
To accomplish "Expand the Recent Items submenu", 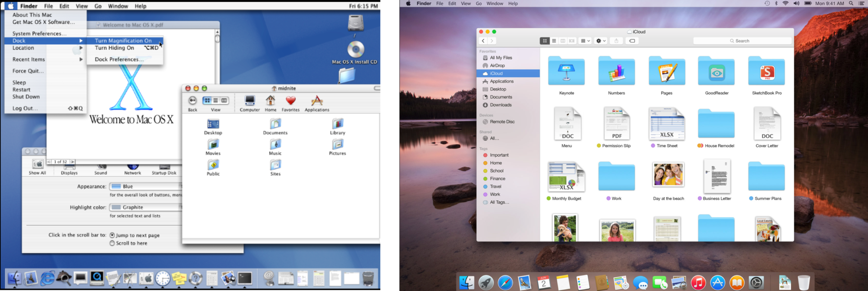I will (46, 59).
